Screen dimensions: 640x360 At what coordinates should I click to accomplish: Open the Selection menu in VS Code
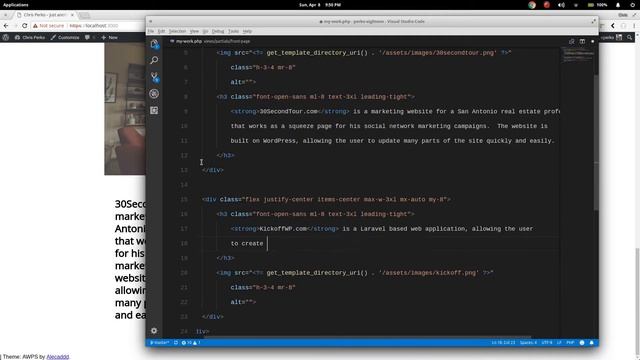point(177,31)
